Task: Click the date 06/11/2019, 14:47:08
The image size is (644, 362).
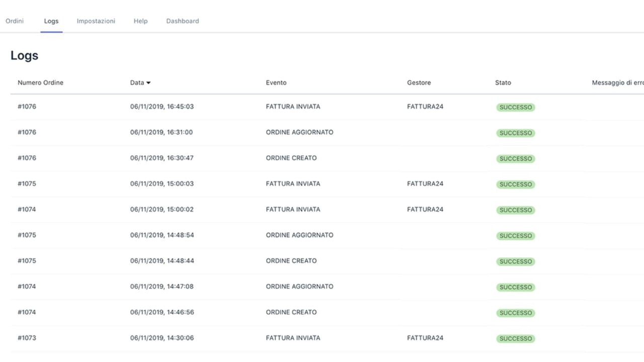Action: pos(162,286)
